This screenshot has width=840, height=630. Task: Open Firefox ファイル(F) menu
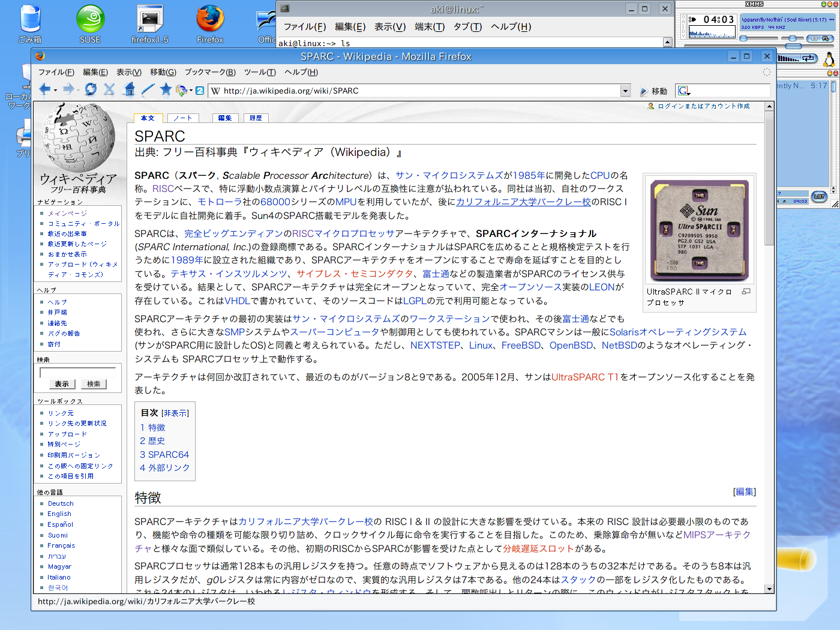[x=56, y=72]
